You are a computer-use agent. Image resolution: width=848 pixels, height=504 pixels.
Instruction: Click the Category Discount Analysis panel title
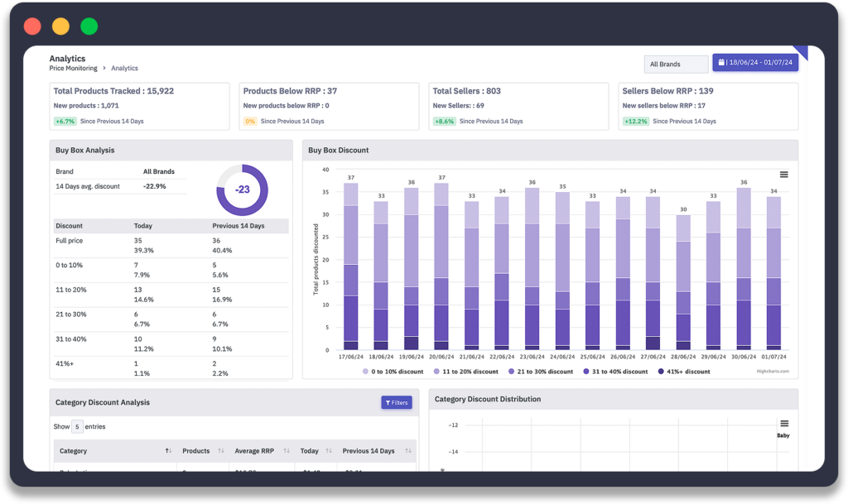tap(103, 402)
